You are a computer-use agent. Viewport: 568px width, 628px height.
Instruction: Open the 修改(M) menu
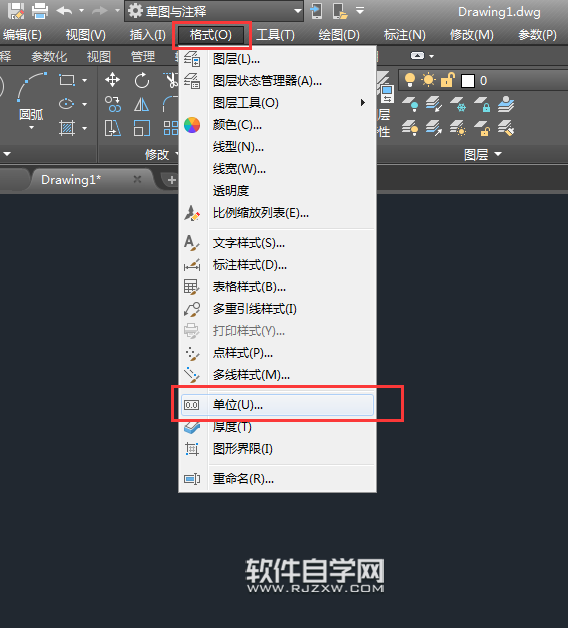[x=471, y=35]
